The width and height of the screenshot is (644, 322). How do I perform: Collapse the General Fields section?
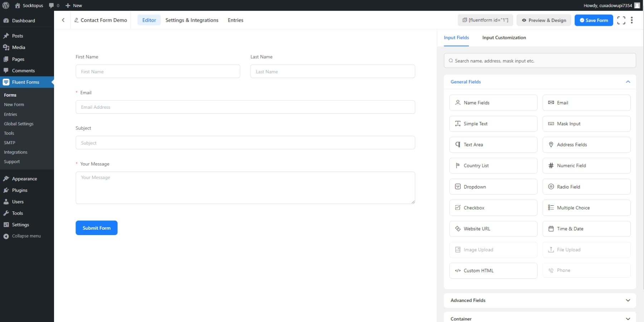click(628, 82)
